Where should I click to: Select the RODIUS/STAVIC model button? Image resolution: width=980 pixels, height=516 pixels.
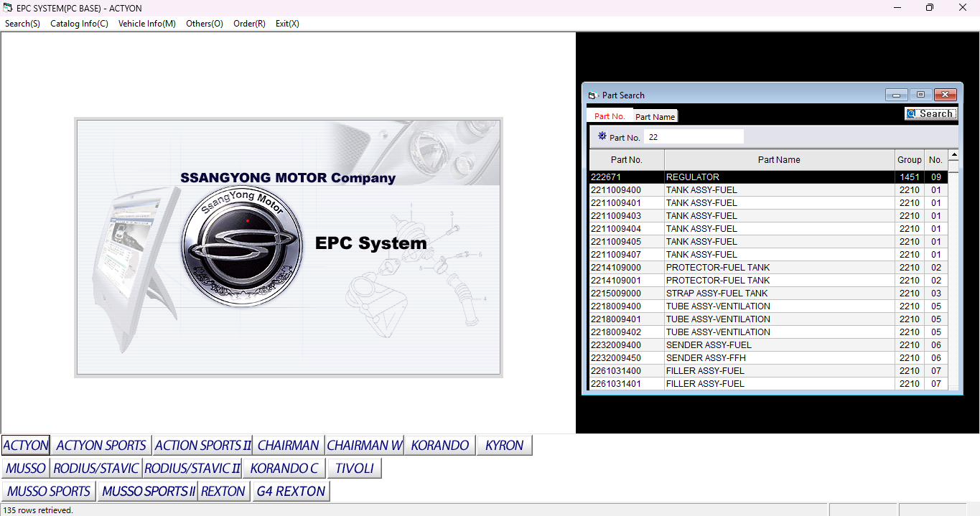96,469
